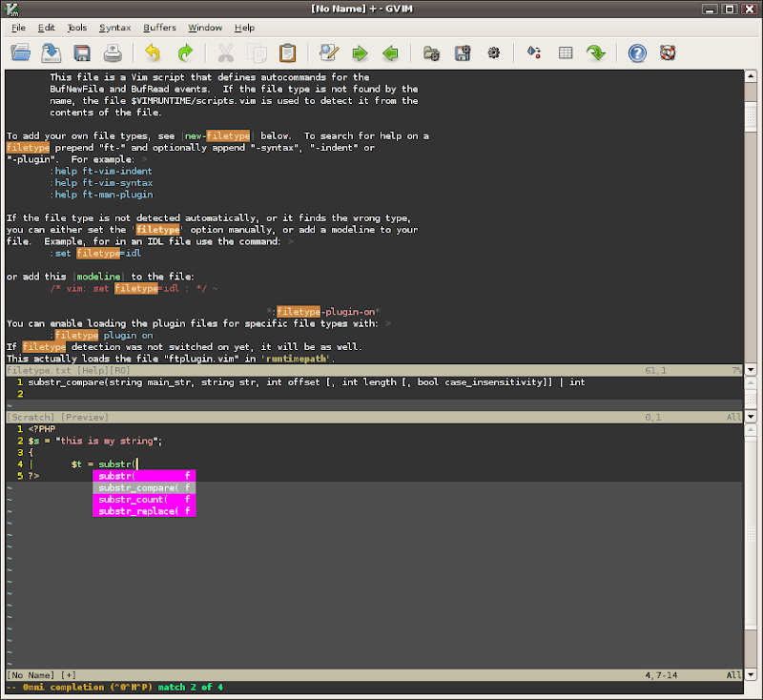Save the current file using toolbar icon
The width and height of the screenshot is (763, 700).
coord(52,52)
